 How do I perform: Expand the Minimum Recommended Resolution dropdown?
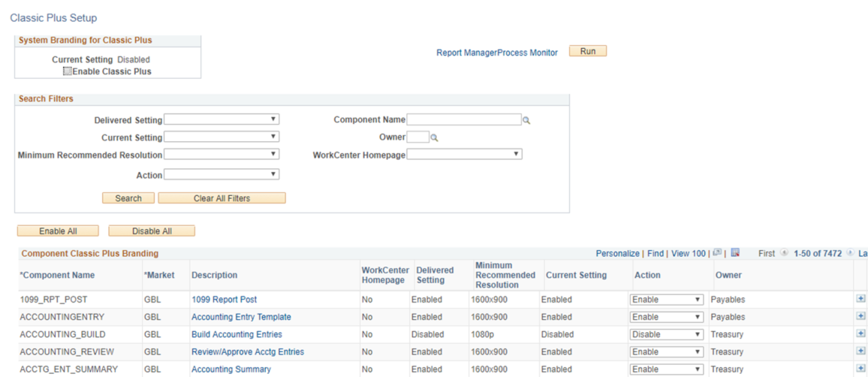pos(222,155)
